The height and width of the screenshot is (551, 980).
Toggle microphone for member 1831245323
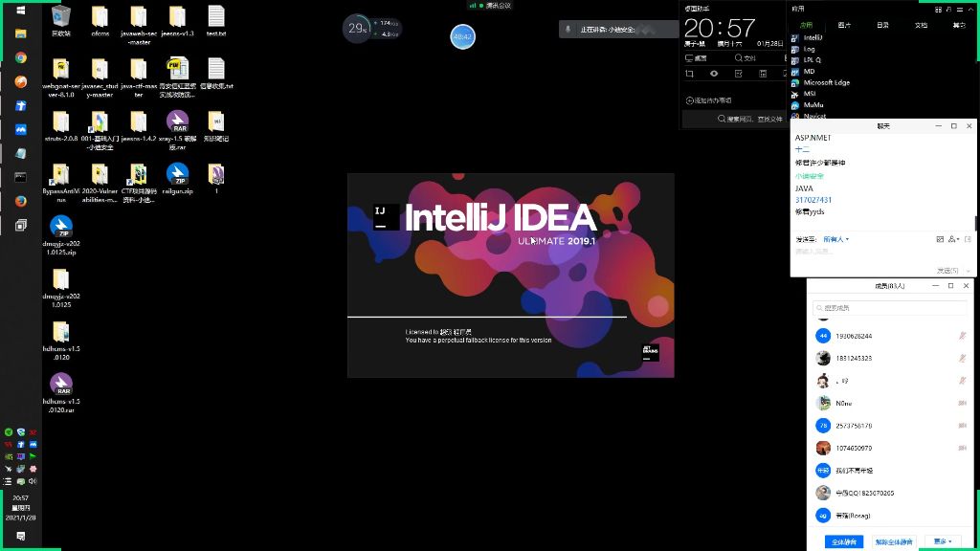coord(963,359)
